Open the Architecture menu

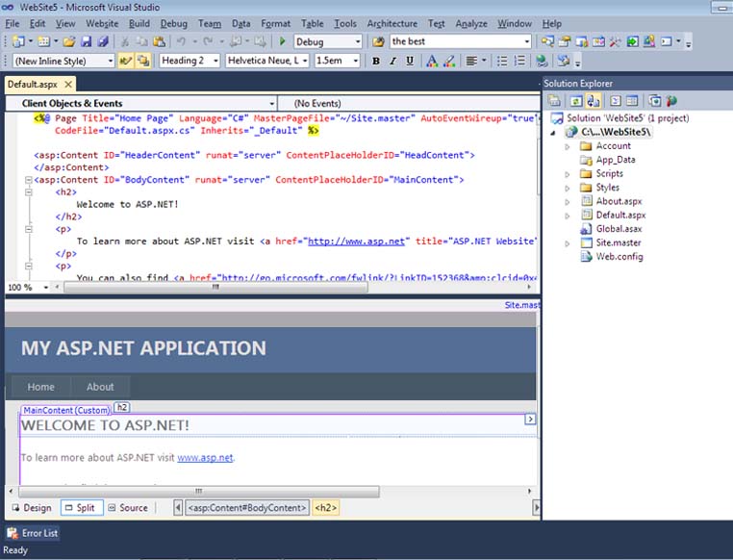pyautogui.click(x=392, y=23)
